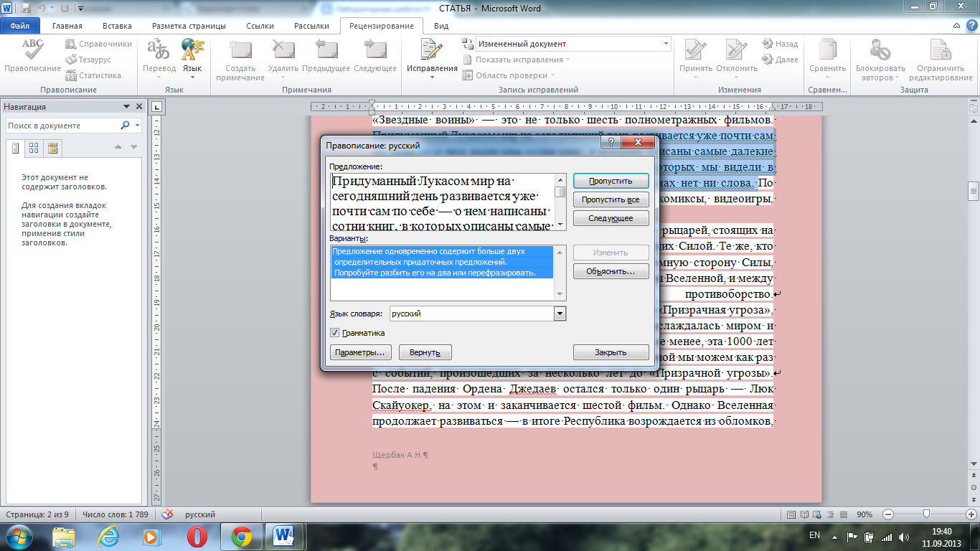Image resolution: width=980 pixels, height=551 pixels.
Task: Open Navigation pane options dropdown arrow
Action: [127, 107]
